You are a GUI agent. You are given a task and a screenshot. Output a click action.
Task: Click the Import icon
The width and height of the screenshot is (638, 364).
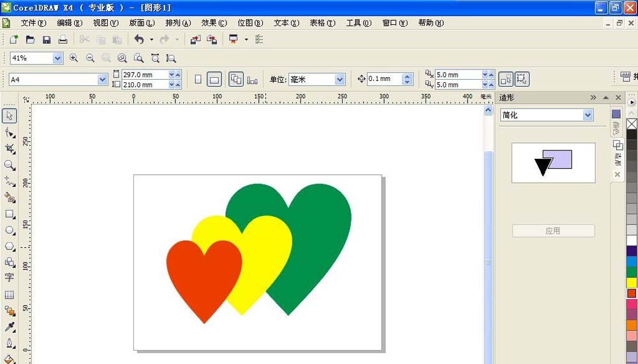196,40
